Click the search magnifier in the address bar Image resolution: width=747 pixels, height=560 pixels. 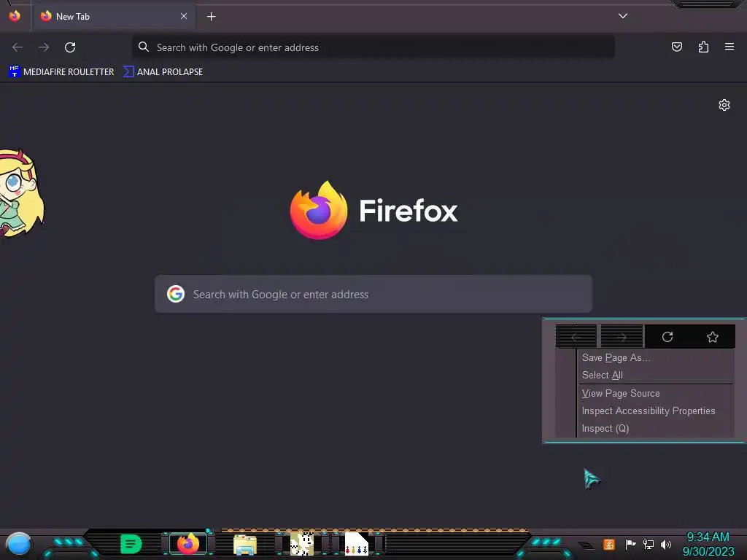[144, 47]
